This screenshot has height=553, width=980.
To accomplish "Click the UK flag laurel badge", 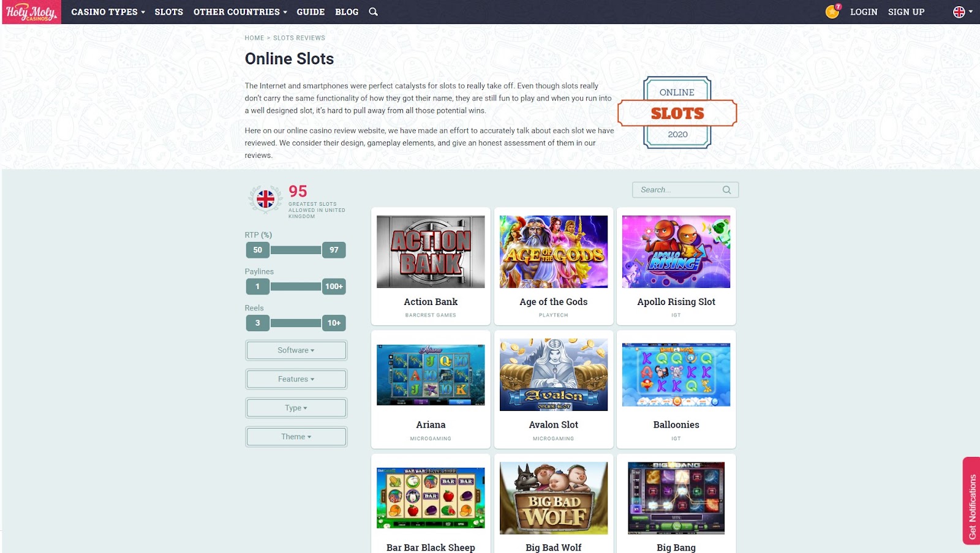I will [x=265, y=199].
